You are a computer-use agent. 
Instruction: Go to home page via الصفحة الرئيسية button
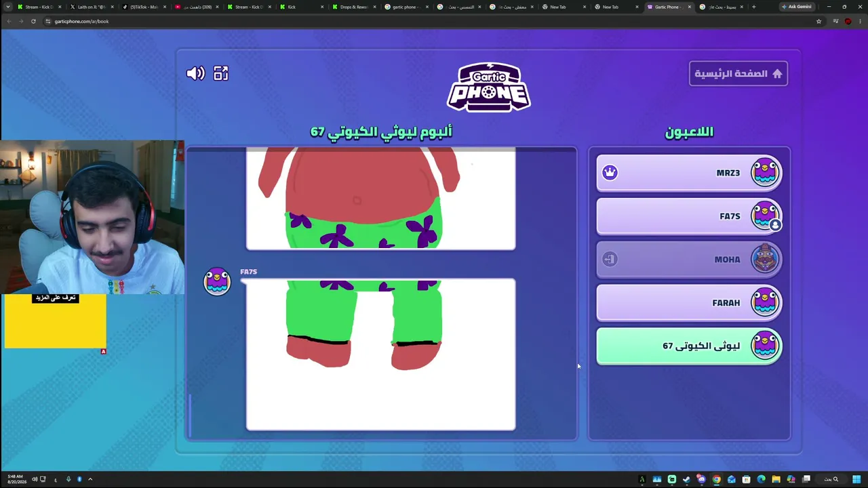738,74
